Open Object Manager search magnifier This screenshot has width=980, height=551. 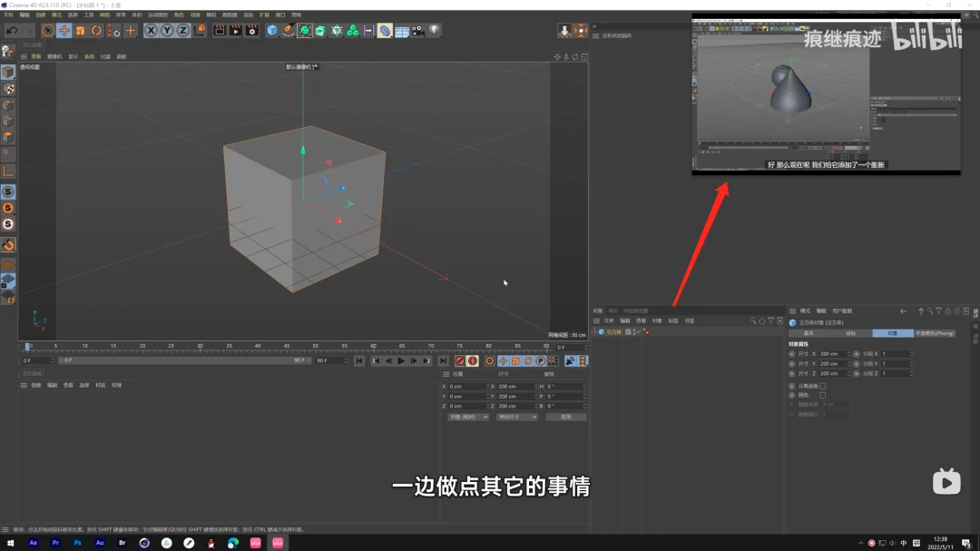(x=753, y=320)
